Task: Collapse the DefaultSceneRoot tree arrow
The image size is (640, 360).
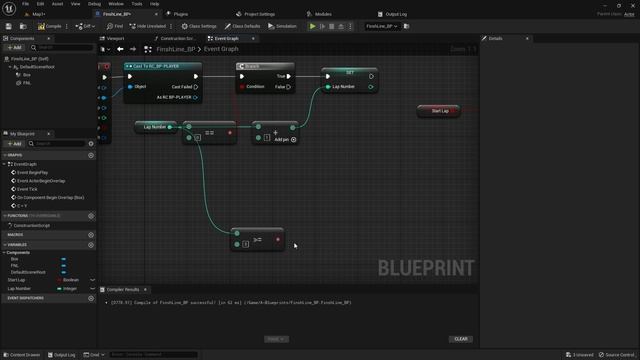Action: pyautogui.click(x=10, y=67)
